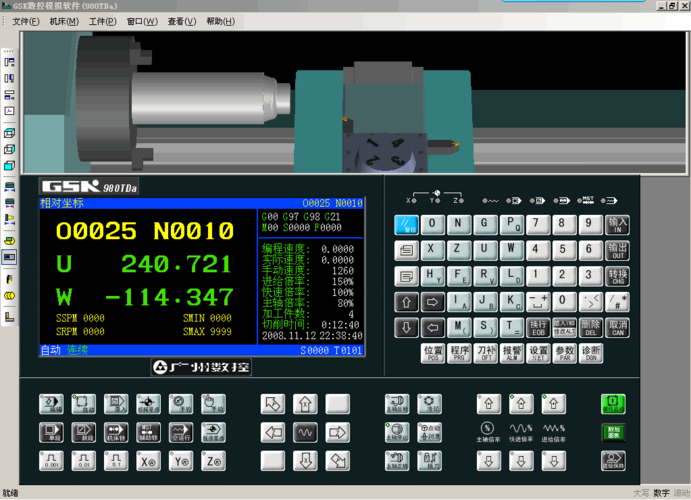Select the 手动 manual mode button
Viewport: 691px width, 500px height.
click(214, 404)
